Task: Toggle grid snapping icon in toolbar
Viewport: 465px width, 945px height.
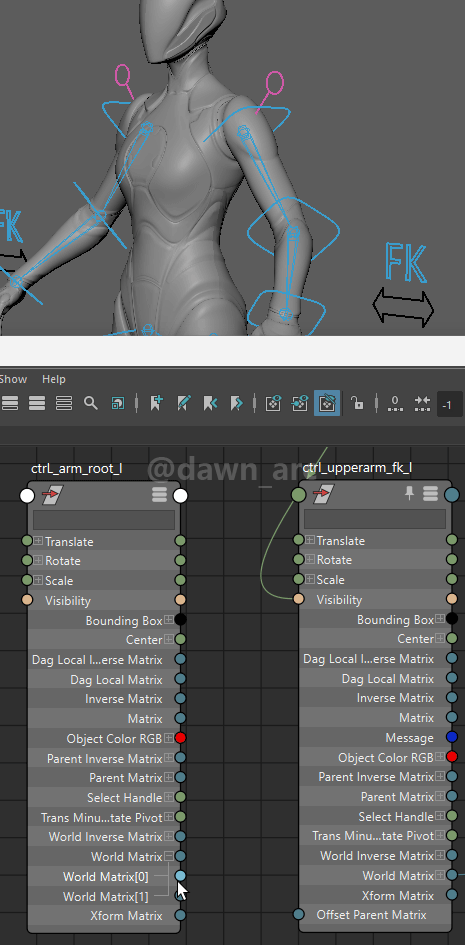Action: (x=300, y=403)
